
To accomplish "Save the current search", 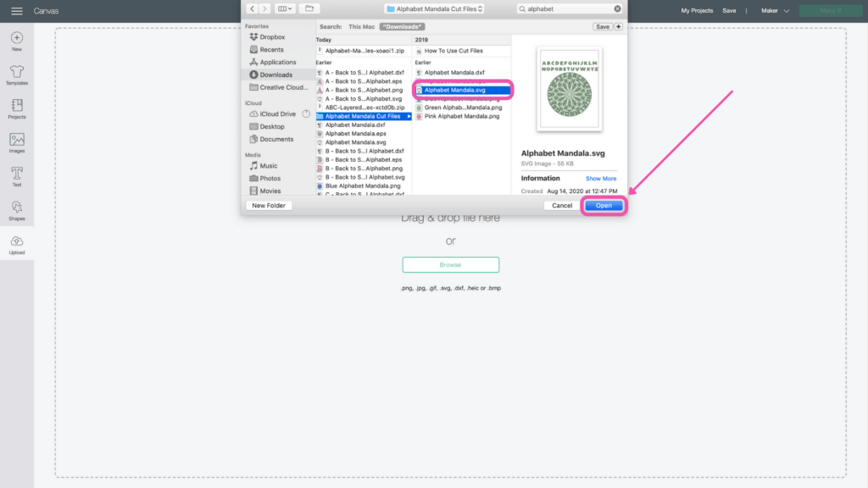I will 603,26.
